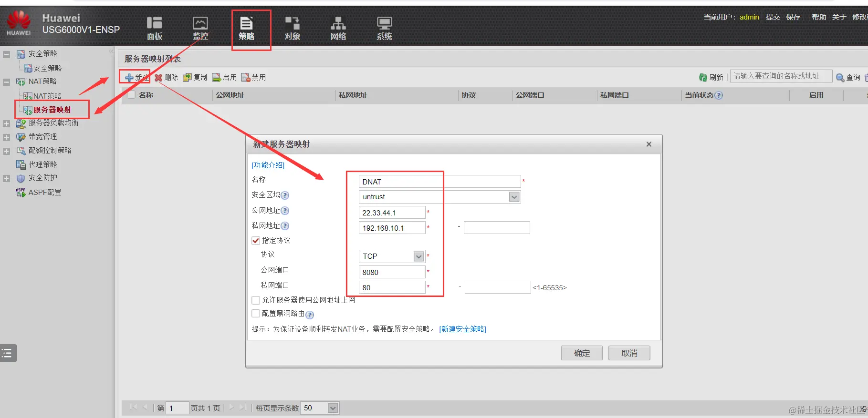The image size is (868, 418).
Task: Click the 新建 plus toolbar icon
Action: pyautogui.click(x=129, y=77)
